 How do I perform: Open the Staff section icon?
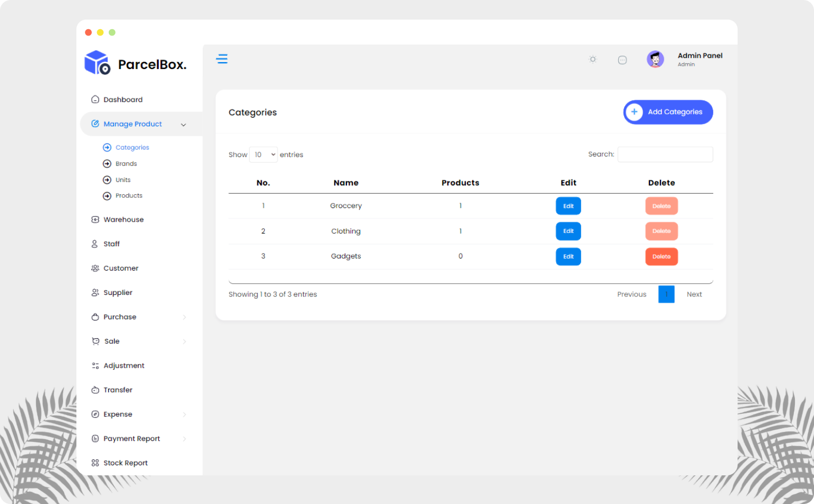tap(94, 244)
